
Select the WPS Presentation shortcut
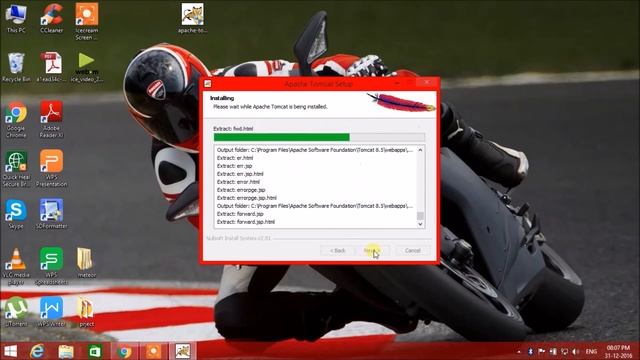coord(51,169)
